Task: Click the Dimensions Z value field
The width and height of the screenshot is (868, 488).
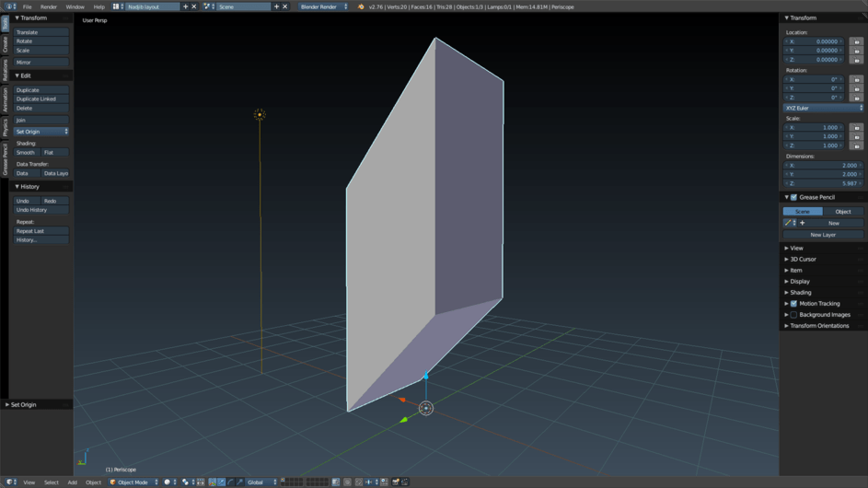Action: click(x=823, y=183)
